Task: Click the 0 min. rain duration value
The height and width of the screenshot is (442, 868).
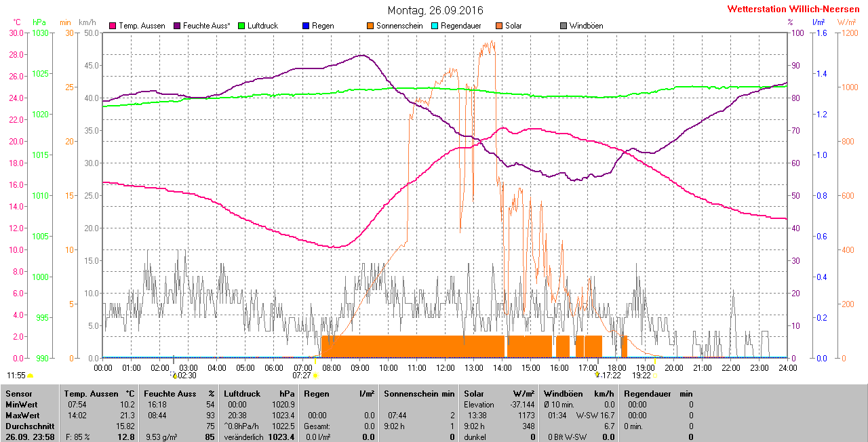Action: click(634, 426)
